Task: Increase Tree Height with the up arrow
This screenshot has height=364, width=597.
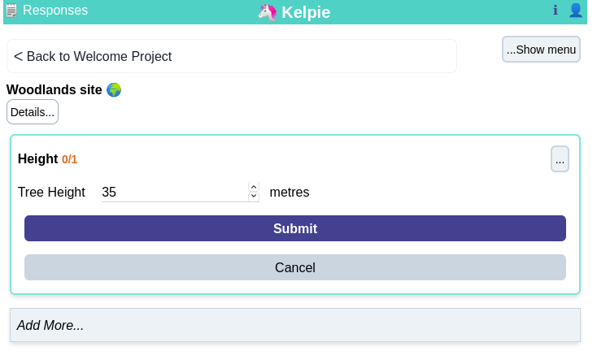Action: coord(254,187)
